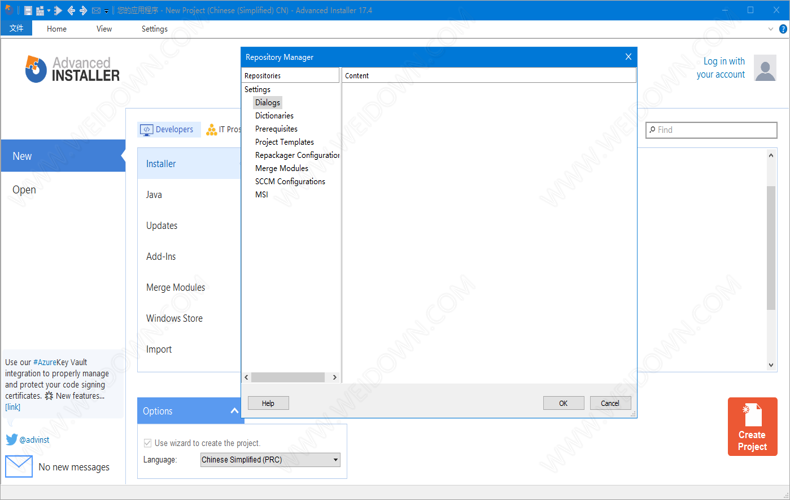Select Settings root in repositories tree
790x500 pixels.
click(x=257, y=89)
